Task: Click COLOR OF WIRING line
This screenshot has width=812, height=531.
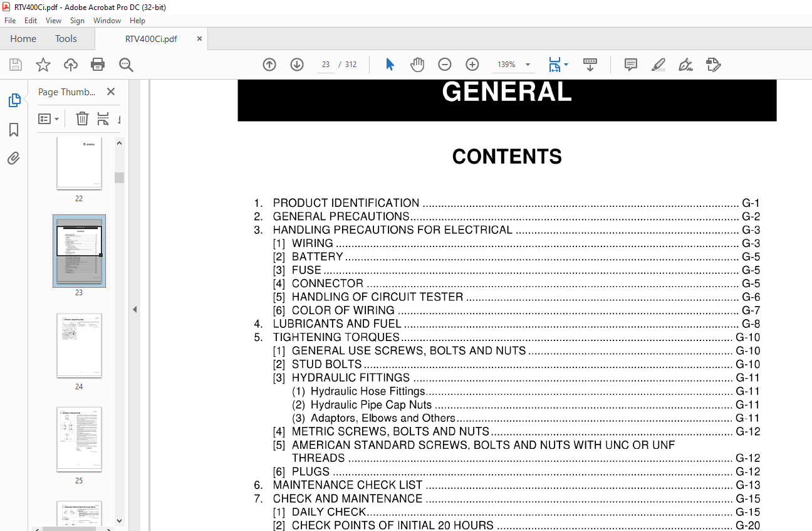Action: coord(516,310)
